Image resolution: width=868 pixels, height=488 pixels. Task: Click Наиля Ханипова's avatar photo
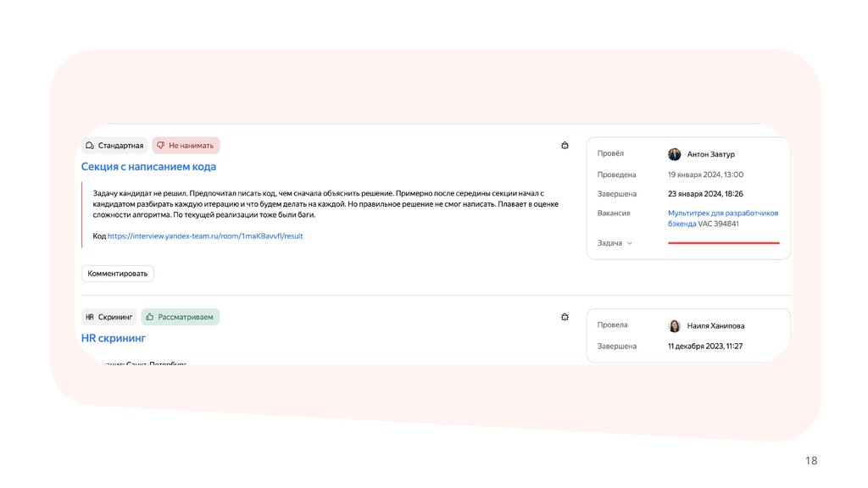(675, 325)
